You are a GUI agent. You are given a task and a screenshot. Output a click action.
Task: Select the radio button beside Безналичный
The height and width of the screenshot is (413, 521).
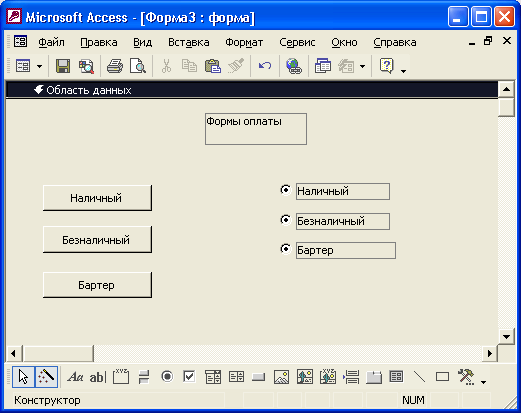point(285,220)
